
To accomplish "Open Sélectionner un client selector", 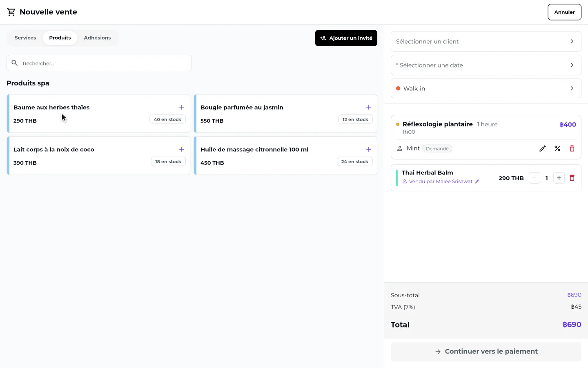I will [x=486, y=41].
